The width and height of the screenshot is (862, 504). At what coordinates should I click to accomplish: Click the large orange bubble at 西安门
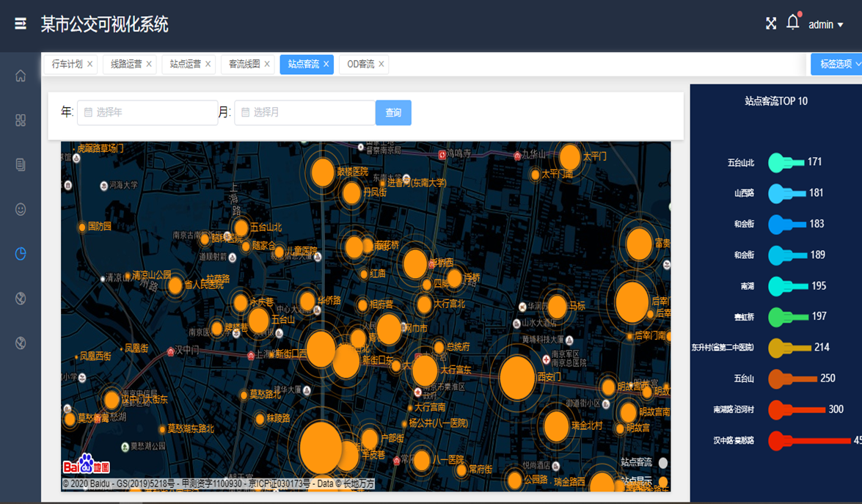click(516, 378)
